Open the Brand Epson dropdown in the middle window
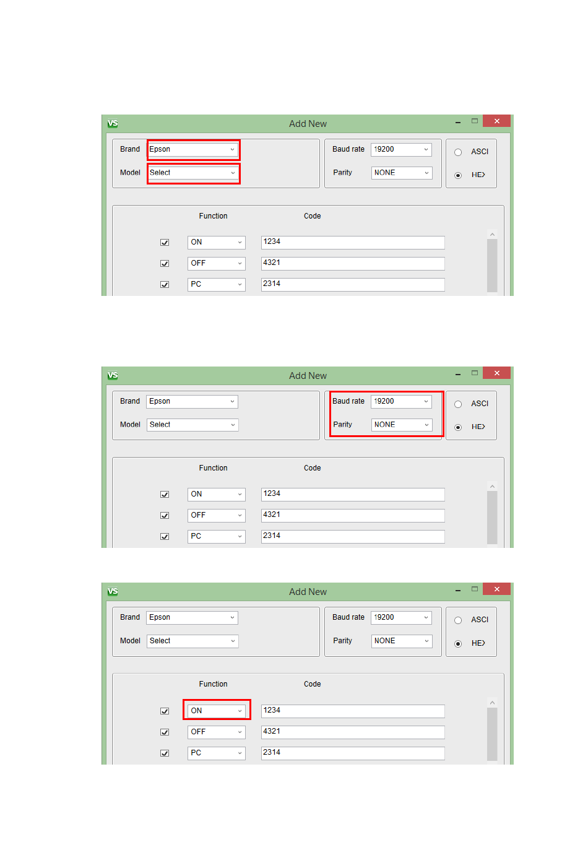This screenshot has height=868, width=588. (192, 401)
